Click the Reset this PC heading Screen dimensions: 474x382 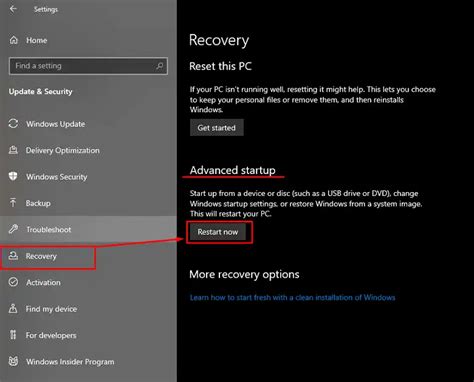pyautogui.click(x=220, y=66)
